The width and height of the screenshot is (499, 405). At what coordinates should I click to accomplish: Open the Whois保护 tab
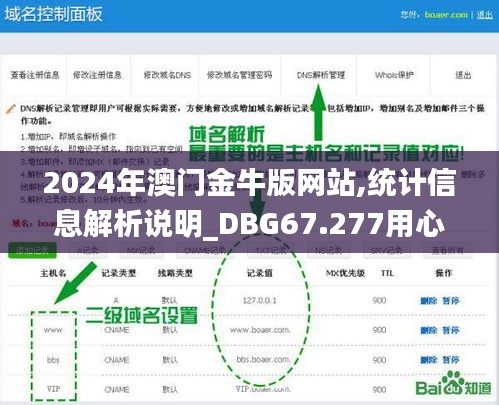pos(394,75)
